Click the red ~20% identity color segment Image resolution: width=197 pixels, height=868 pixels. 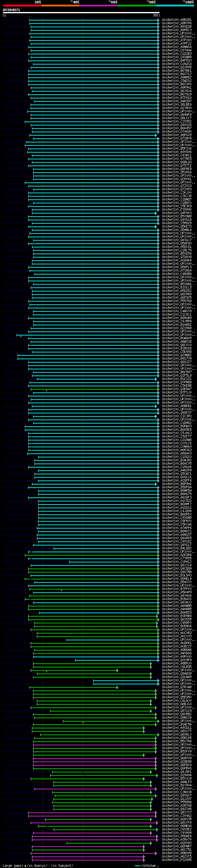tap(22, 6)
